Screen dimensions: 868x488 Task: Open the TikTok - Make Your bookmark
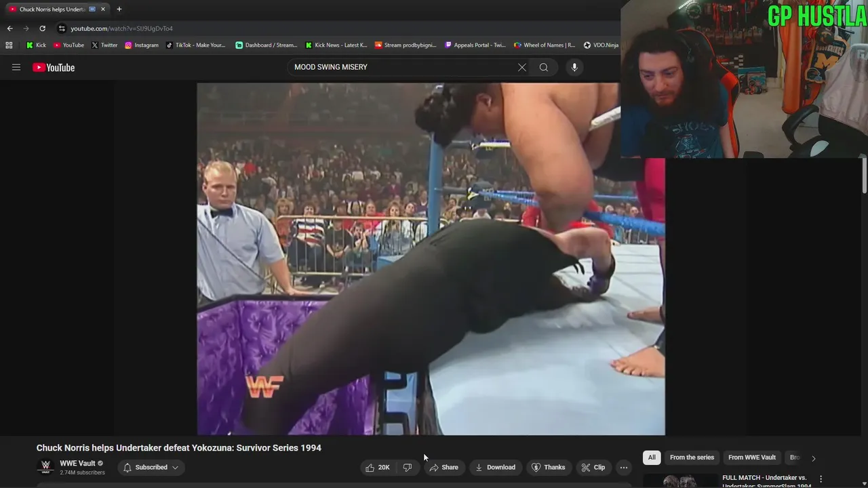[x=195, y=45]
